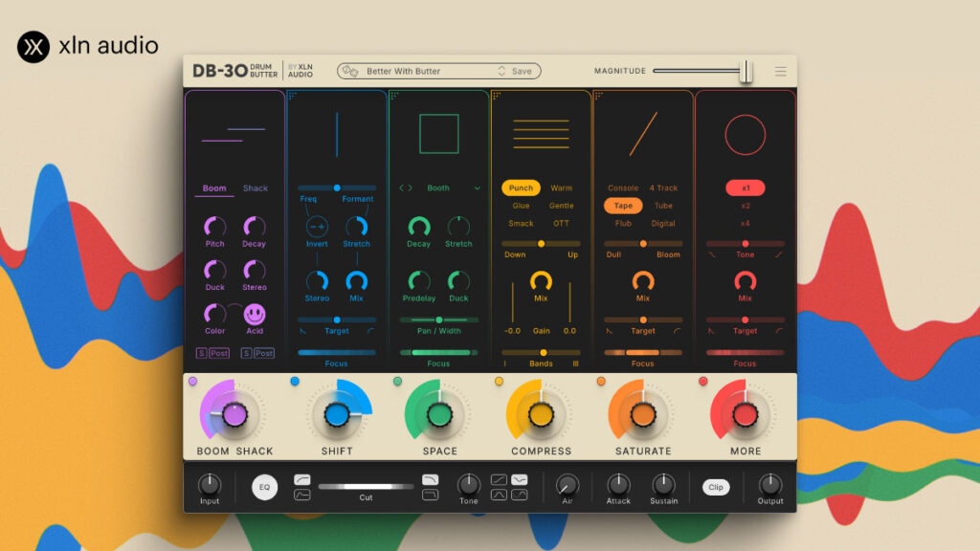Viewport: 980px width, 551px height.
Task: Click the red circle icon in More module
Action: click(745, 134)
